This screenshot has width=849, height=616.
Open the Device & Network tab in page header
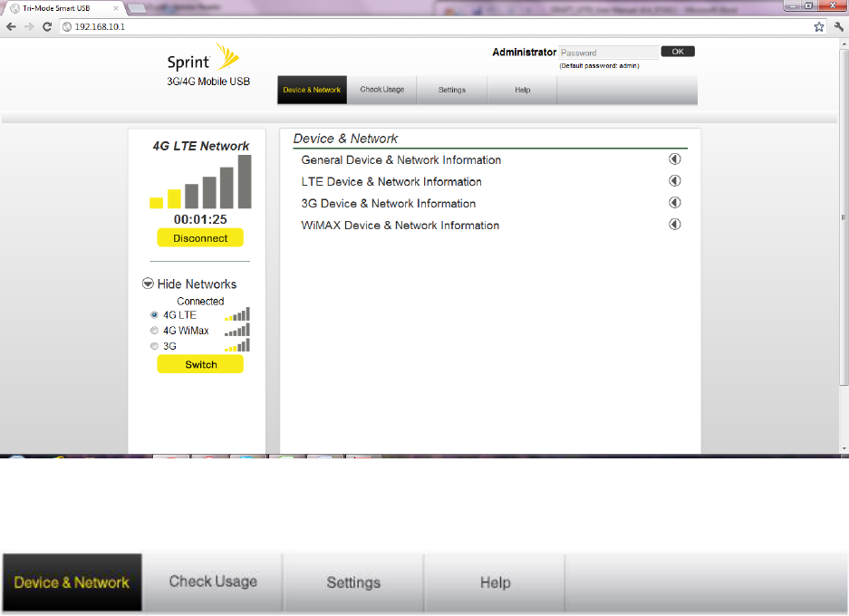(x=312, y=90)
